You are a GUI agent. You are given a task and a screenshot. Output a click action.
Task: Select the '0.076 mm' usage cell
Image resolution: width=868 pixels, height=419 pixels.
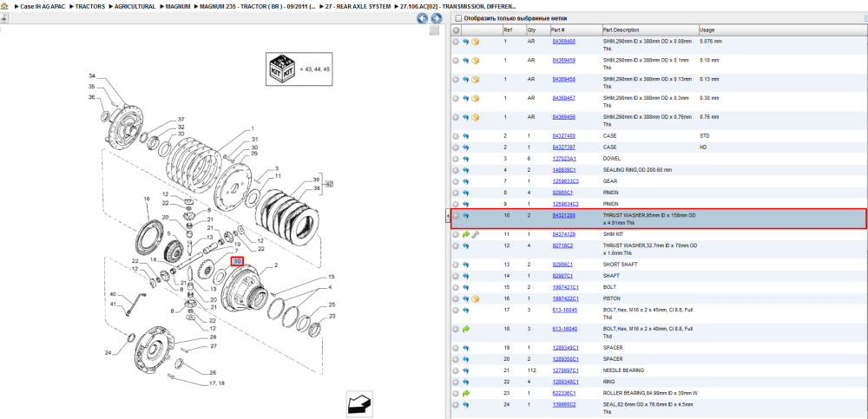[710, 42]
